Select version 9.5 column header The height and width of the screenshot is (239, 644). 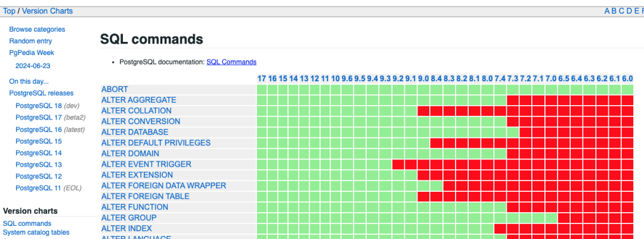click(x=360, y=78)
